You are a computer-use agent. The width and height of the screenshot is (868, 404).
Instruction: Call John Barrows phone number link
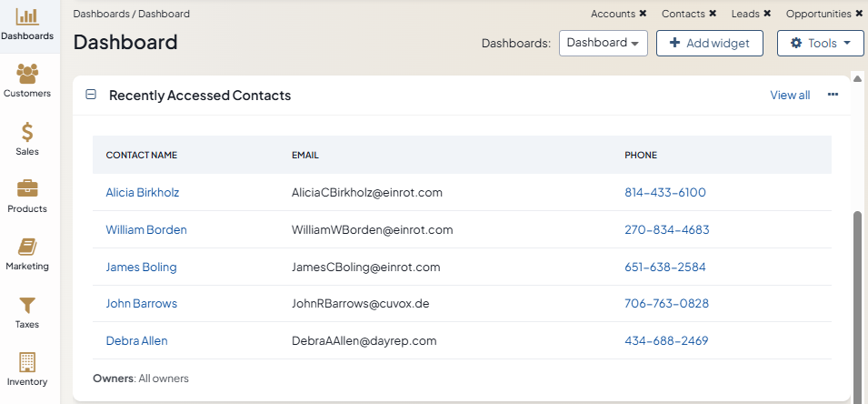(666, 303)
